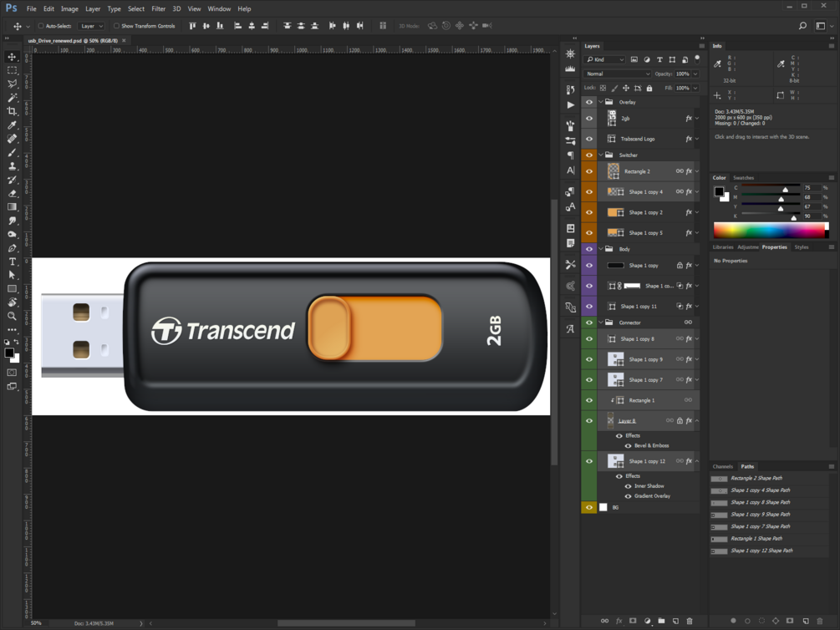Open the blend mode Normal dropdown
Image resolution: width=840 pixels, height=630 pixels.
(617, 74)
